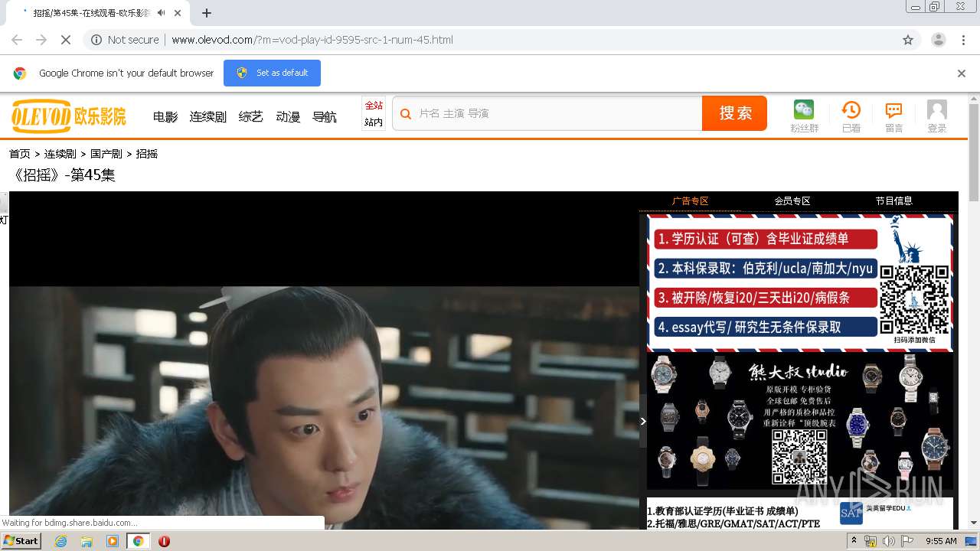Show hidden tray icons
Screen dimensions: 980x551
click(854, 541)
